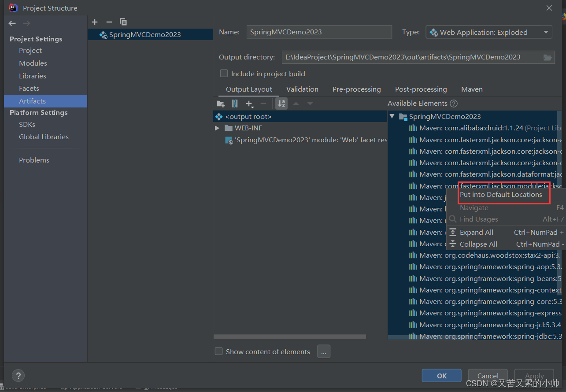
Task: Select Artifacts in the sidebar
Action: pos(46,101)
